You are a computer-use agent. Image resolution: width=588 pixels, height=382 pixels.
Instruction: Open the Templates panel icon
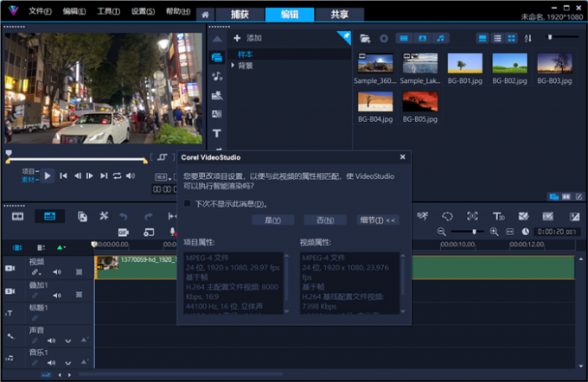click(x=217, y=95)
